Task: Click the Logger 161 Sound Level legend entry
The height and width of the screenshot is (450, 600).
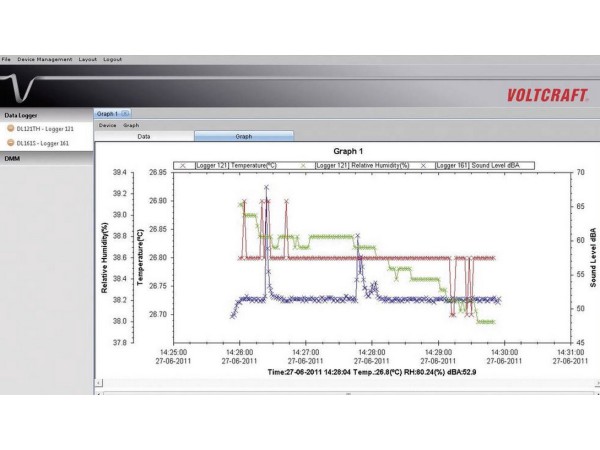Action: tap(478, 165)
